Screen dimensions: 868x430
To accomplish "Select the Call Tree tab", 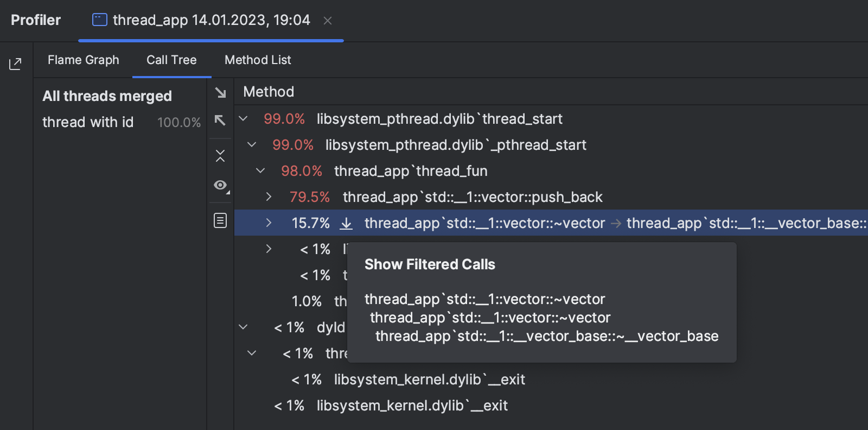I will point(171,60).
